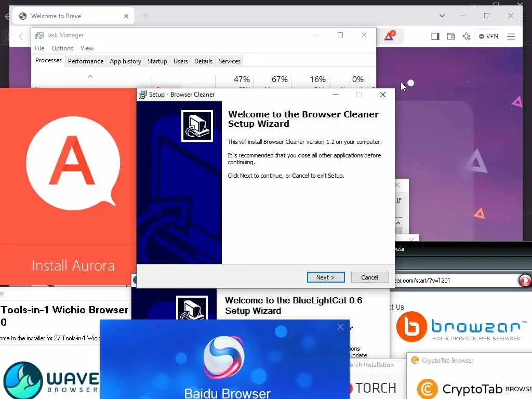This screenshot has height=399, width=532.
Task: Select the Processes tab
Action: pos(48,60)
